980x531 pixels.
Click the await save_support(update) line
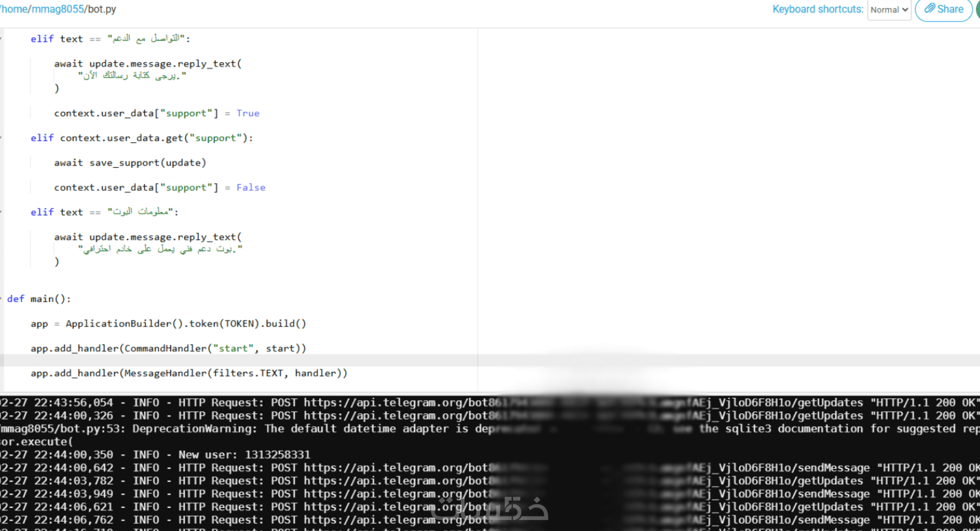pos(130,163)
